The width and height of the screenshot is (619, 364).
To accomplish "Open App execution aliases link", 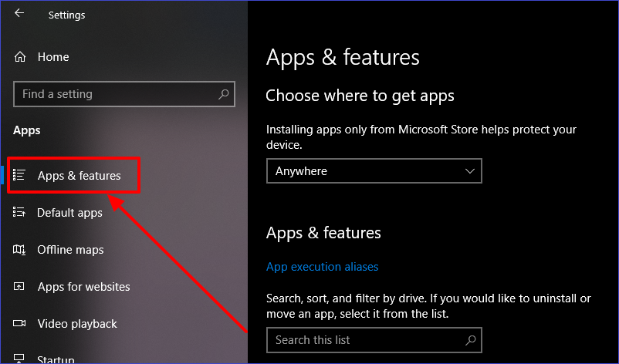I will [322, 267].
